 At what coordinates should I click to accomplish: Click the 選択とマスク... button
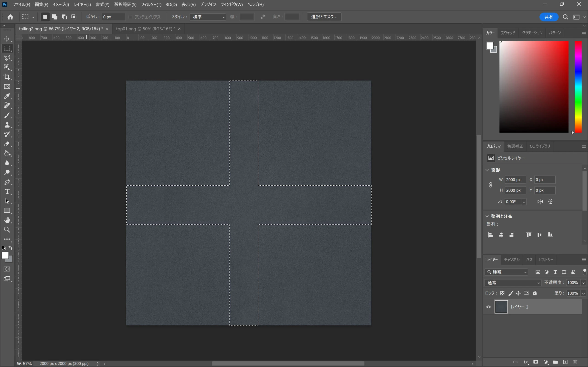[x=324, y=17]
